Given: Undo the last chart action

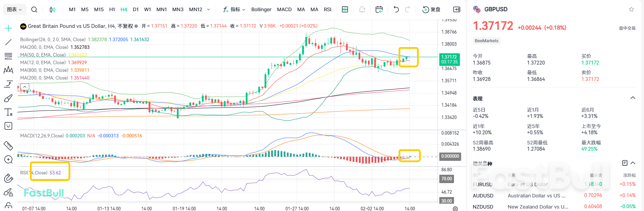Looking at the screenshot, I should [396, 9].
